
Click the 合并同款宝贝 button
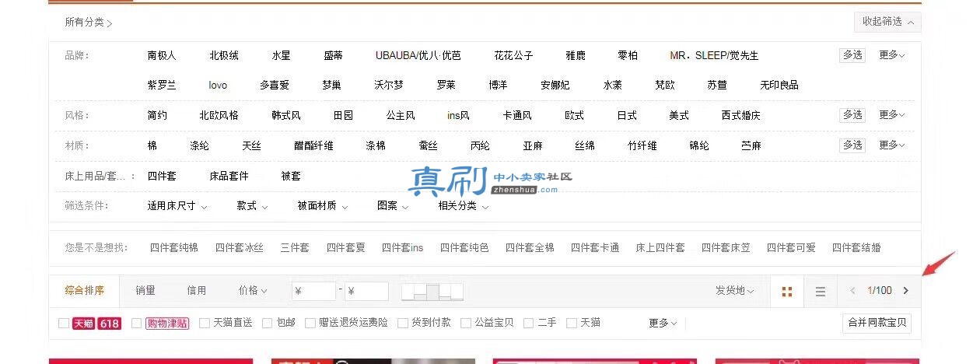tap(877, 323)
